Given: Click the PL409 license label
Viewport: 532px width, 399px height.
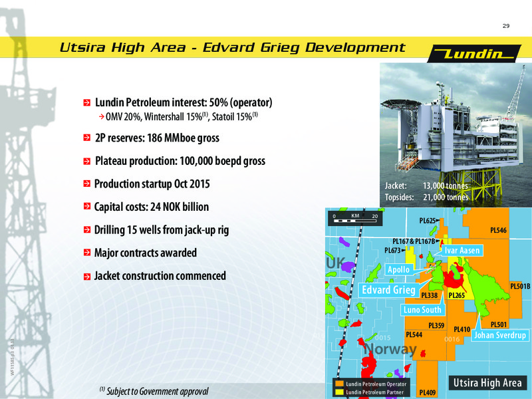Looking at the screenshot, I should tap(427, 392).
